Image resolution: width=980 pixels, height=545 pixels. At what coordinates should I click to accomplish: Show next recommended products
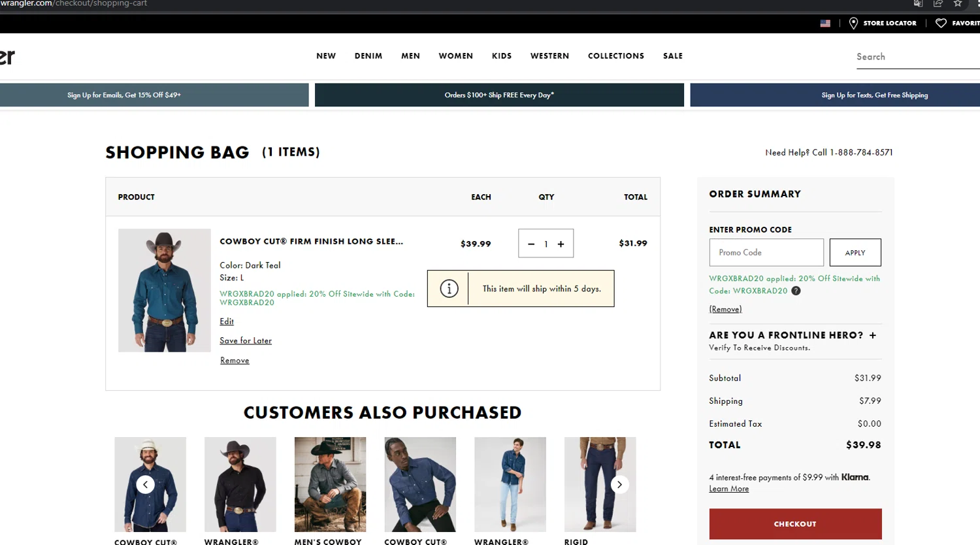[x=619, y=484]
